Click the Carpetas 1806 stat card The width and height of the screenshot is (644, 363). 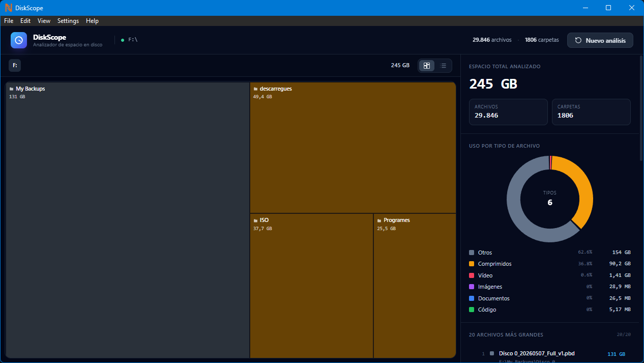pyautogui.click(x=591, y=111)
